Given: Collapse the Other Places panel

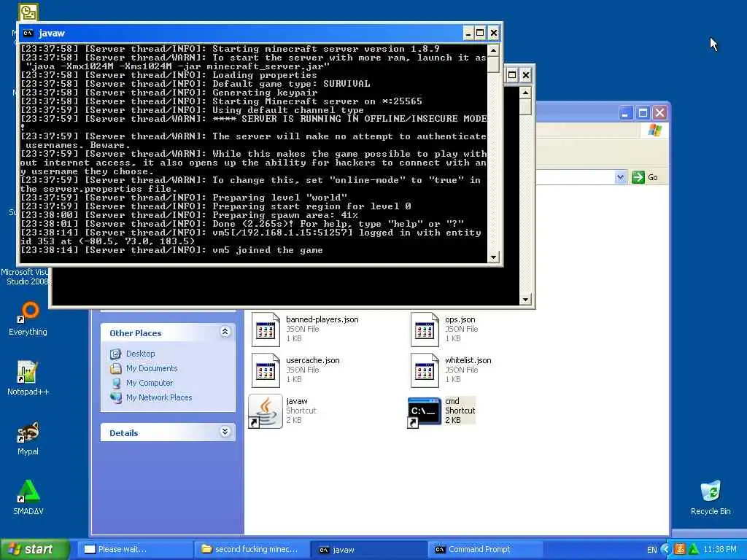Looking at the screenshot, I should (x=225, y=332).
